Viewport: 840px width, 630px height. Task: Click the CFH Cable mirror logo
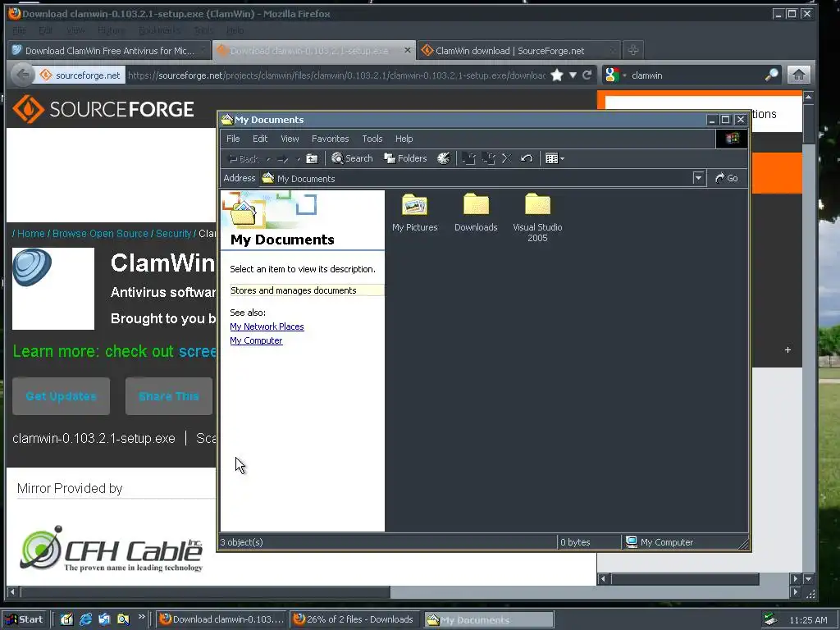112,549
